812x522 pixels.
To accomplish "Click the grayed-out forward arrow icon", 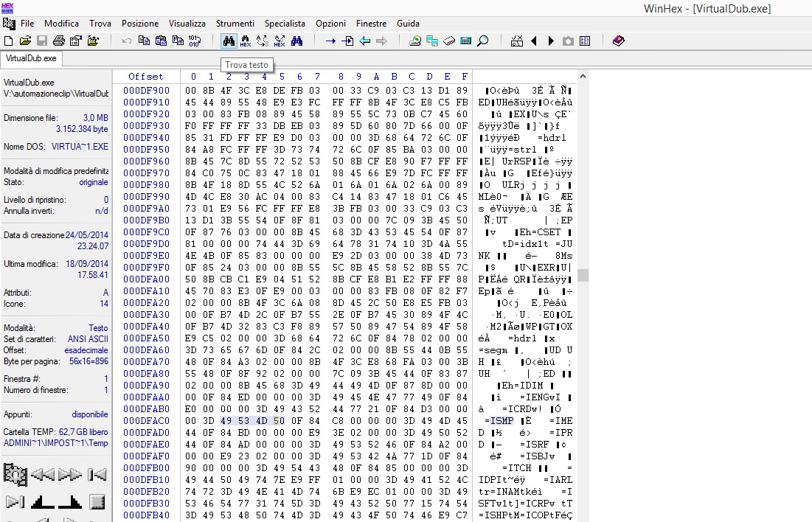I will 381,41.
